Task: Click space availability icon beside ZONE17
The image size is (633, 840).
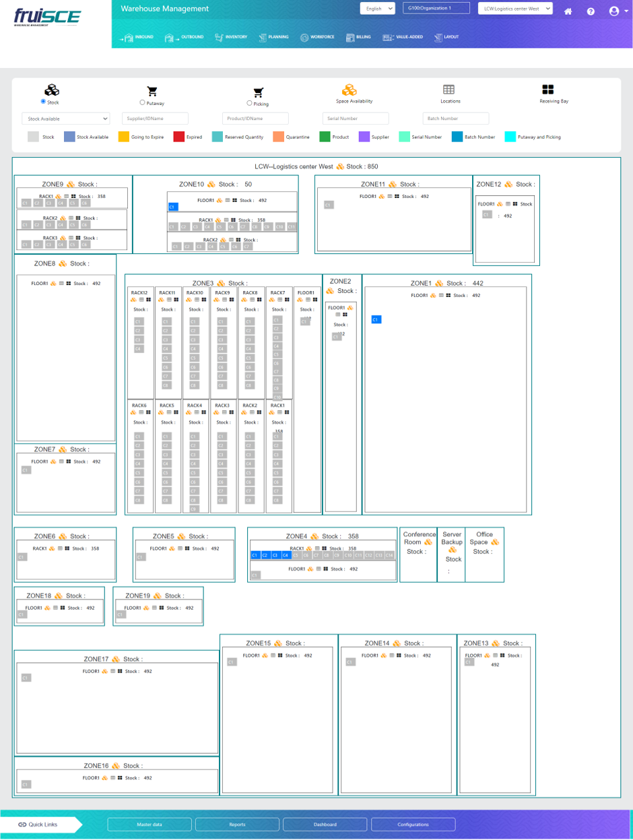Action: pyautogui.click(x=116, y=659)
